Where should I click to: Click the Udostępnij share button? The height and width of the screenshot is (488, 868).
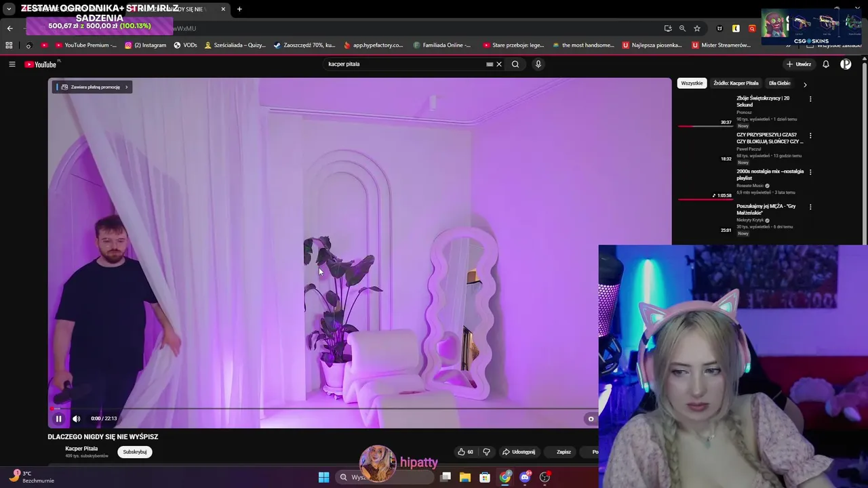[x=519, y=452]
